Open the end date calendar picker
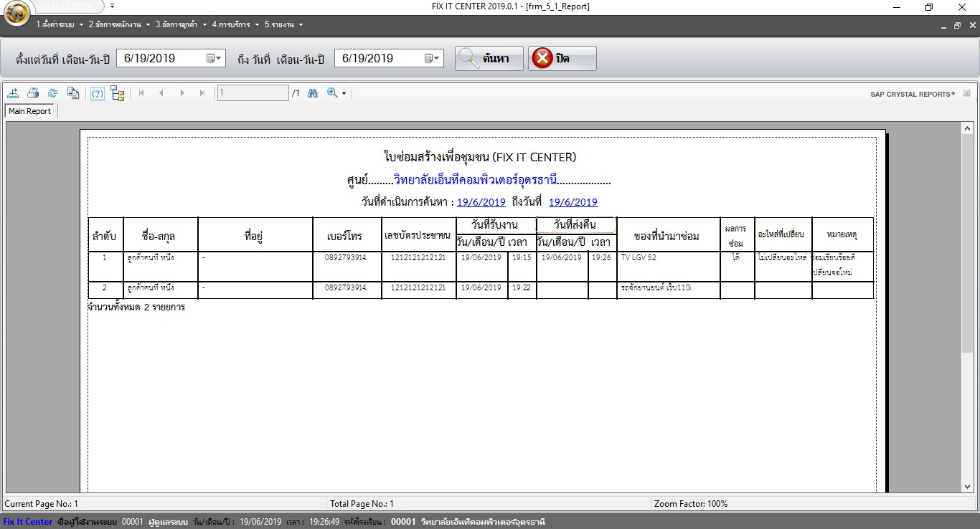This screenshot has width=980, height=529. 433,58
